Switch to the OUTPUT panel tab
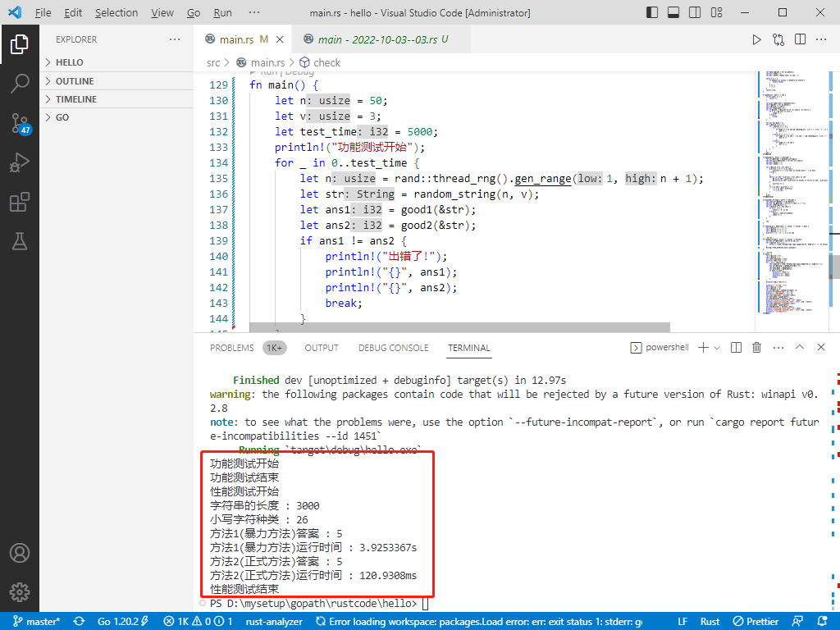Image resolution: width=840 pixels, height=630 pixels. [x=322, y=348]
